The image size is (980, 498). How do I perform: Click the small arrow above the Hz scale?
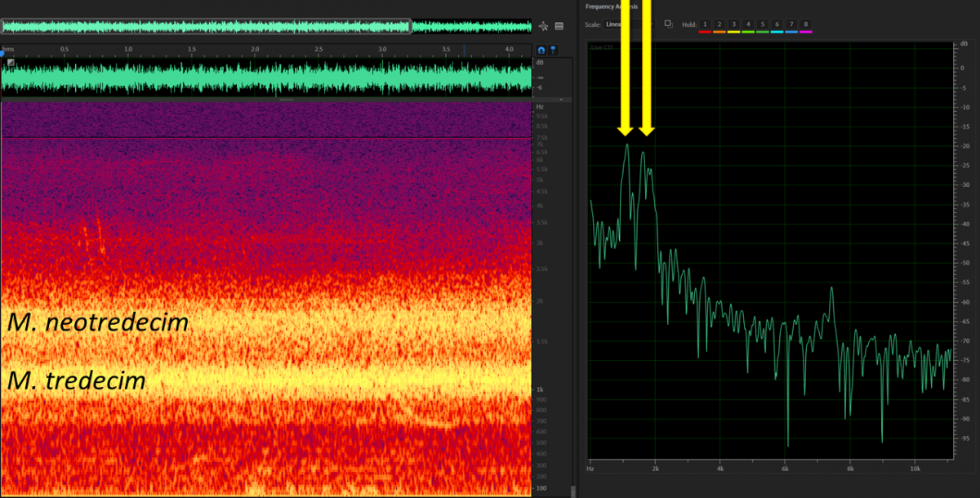pos(563,98)
